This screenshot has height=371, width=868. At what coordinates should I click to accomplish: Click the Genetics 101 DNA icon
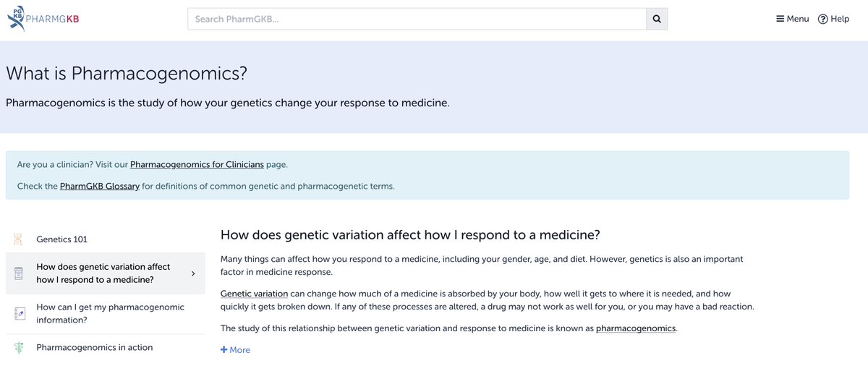tap(18, 239)
